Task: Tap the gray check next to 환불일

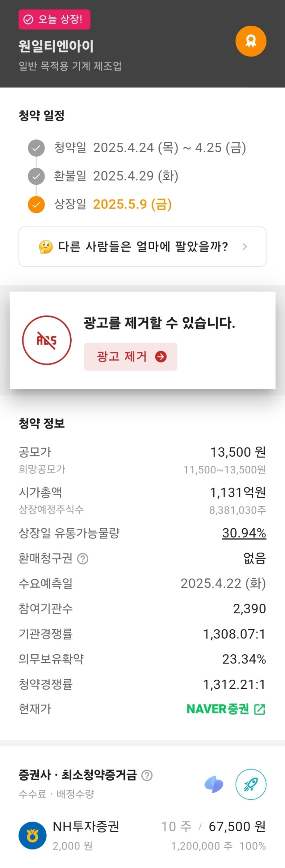Action: [x=36, y=176]
